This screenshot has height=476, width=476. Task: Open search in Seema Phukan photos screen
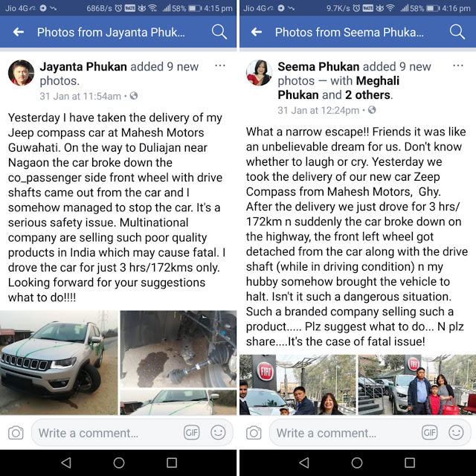click(x=457, y=32)
